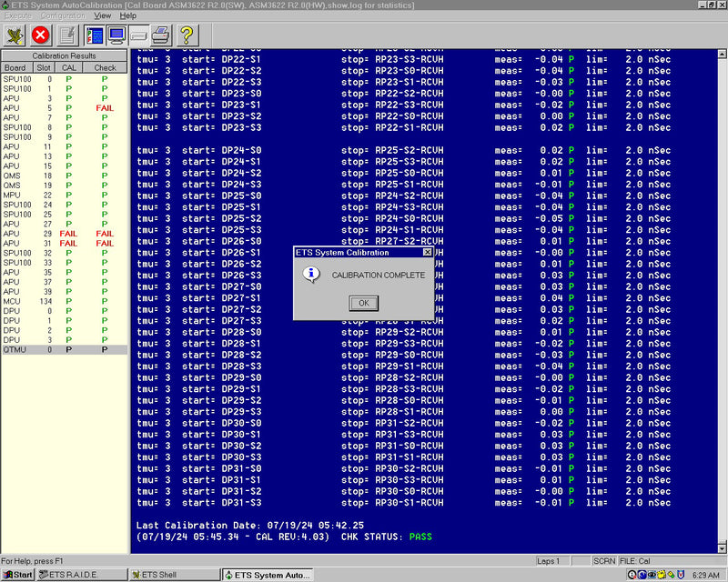Open the Help menu
The image size is (728, 582).
point(128,15)
